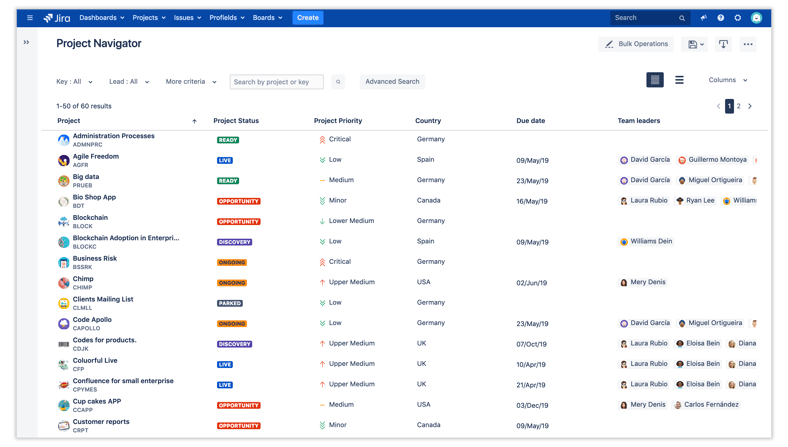Expand the sidebar with double chevron
The image size is (788, 447).
(x=26, y=42)
